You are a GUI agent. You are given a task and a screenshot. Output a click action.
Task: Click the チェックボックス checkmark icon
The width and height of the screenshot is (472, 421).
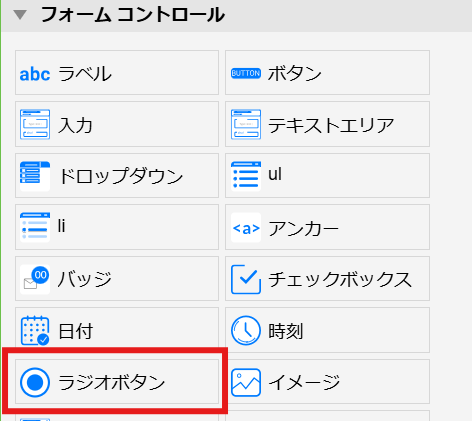pos(246,279)
